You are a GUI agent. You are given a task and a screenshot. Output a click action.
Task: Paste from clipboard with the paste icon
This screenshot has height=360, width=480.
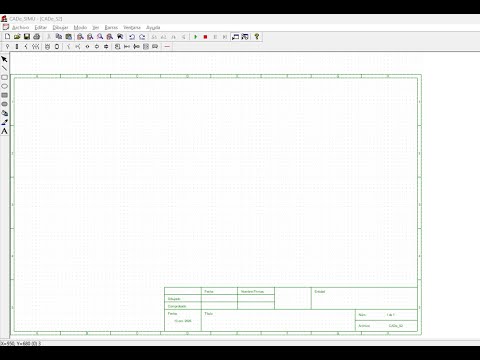tap(69, 37)
